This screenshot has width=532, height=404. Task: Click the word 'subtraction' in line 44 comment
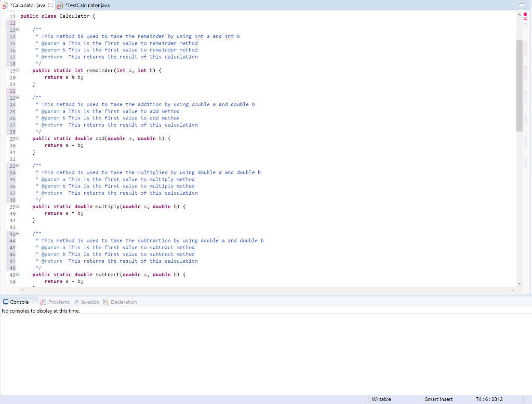(154, 240)
